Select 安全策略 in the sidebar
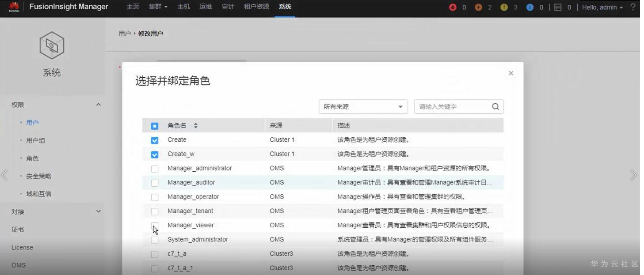Image resolution: width=644 pixels, height=275 pixels. pos(38,176)
